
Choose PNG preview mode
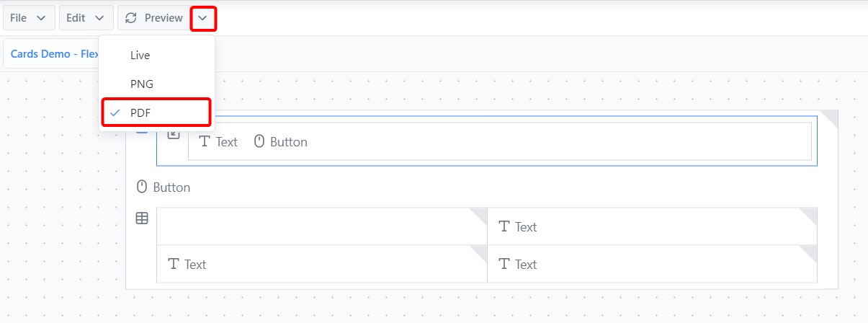point(142,84)
